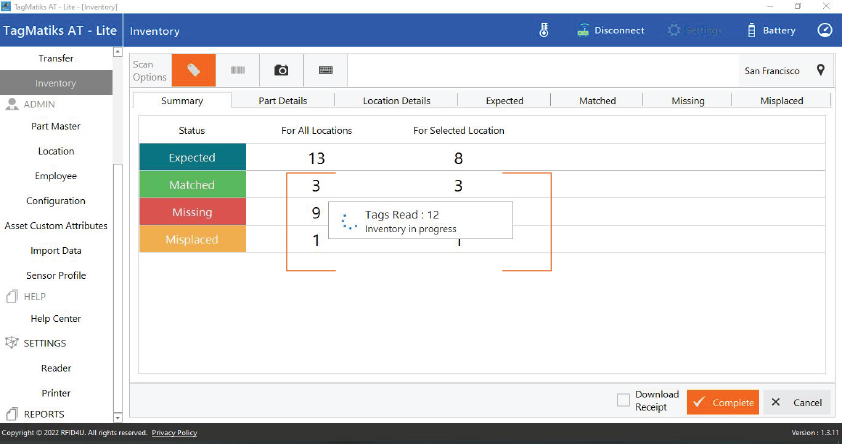
Task: Open the Privacy Policy link
Action: [174, 433]
